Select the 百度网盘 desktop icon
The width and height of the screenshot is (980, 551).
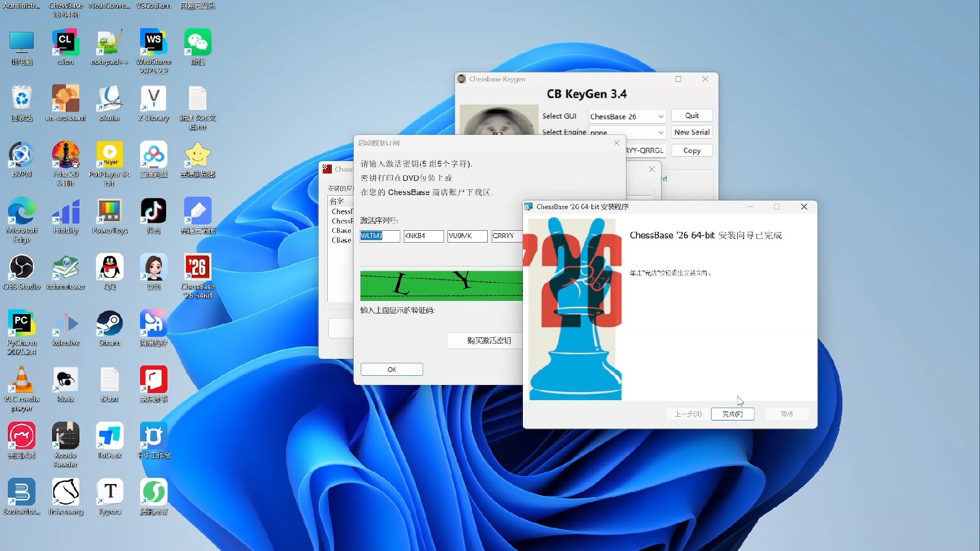154,160
